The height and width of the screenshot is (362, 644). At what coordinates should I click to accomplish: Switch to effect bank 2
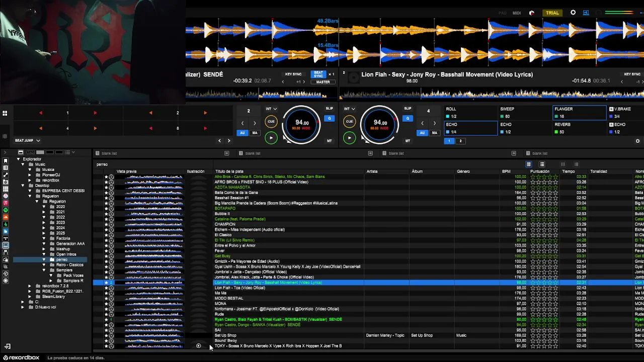click(460, 141)
